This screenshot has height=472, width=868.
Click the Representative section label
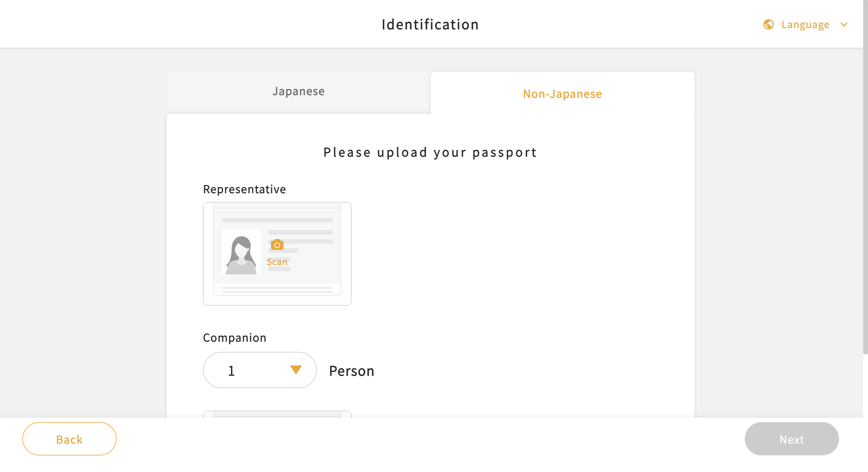(x=244, y=189)
